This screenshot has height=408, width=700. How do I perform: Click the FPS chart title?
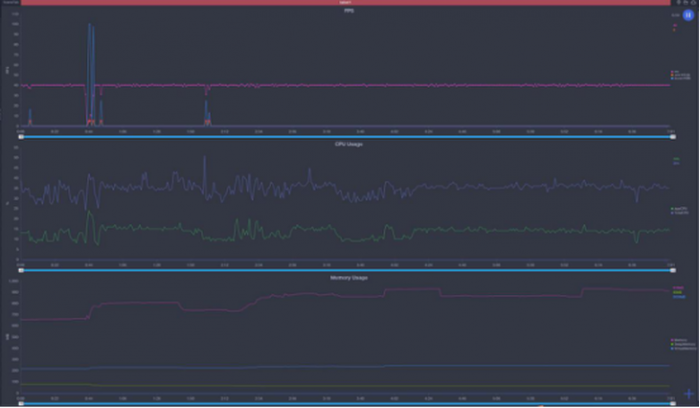[348, 11]
